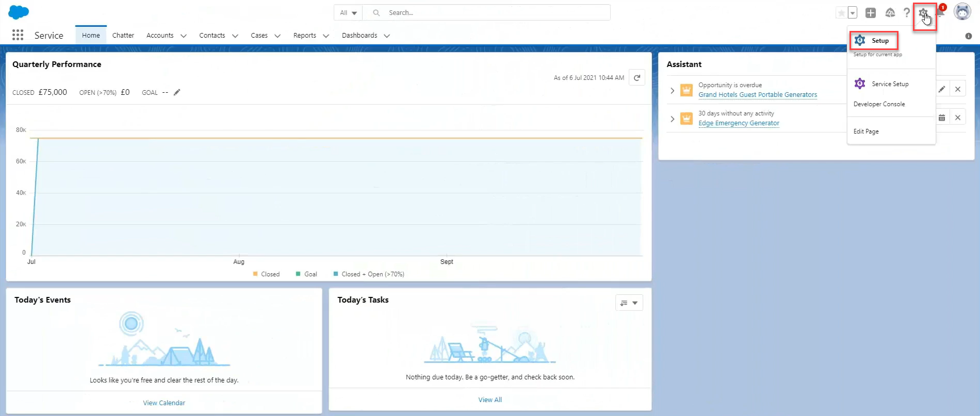Open the Trailhead guidance icon
This screenshot has height=416, width=980.
pos(890,13)
